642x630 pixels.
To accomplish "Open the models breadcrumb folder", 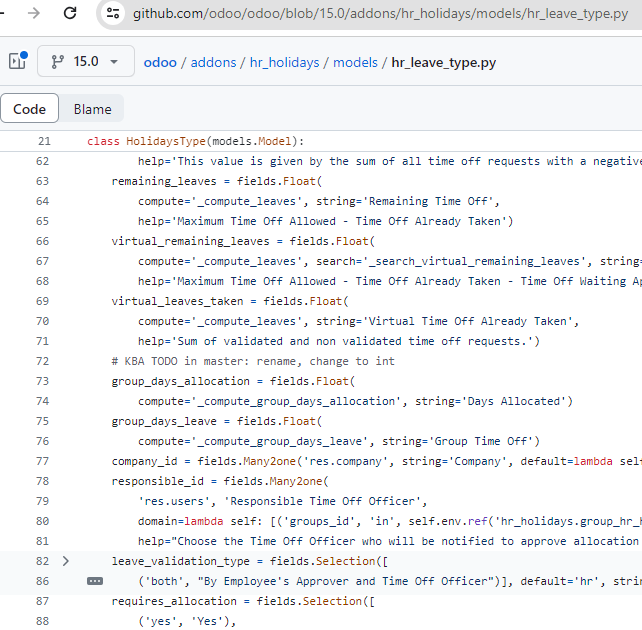I will pos(355,63).
